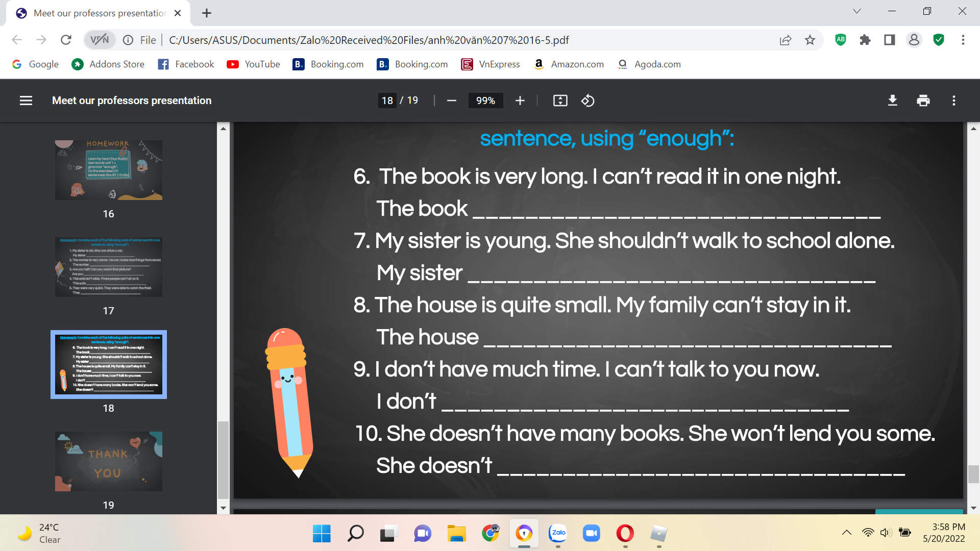Image resolution: width=980 pixels, height=551 pixels.
Task: Click the document scrollbar handle
Action: coord(973,474)
